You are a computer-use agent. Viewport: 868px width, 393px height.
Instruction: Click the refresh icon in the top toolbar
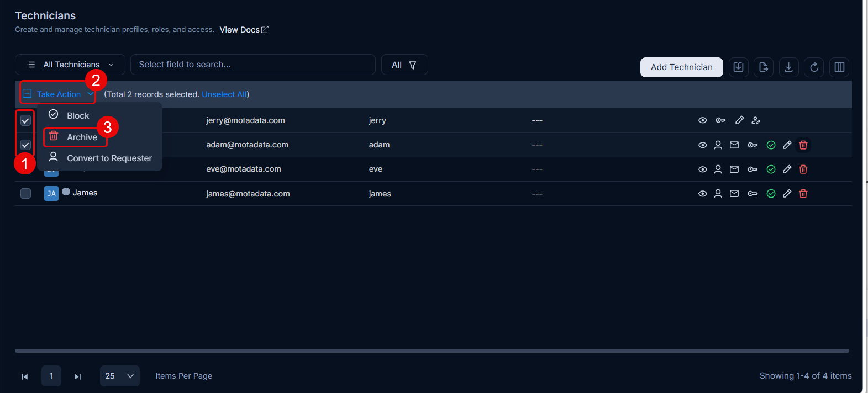(x=814, y=67)
